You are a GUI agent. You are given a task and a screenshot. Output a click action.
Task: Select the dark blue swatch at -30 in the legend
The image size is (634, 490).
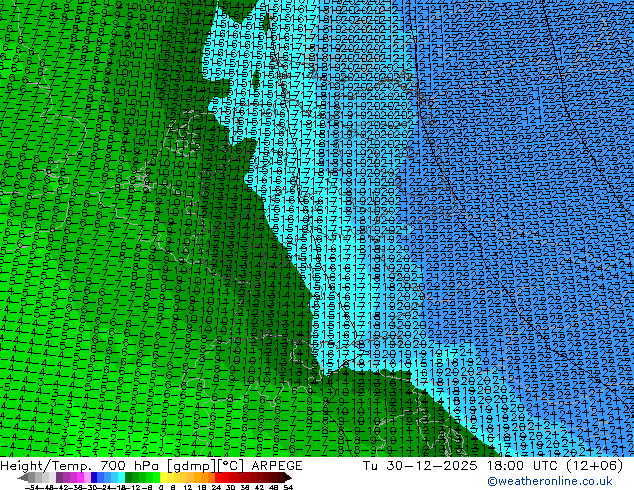pos(94,477)
